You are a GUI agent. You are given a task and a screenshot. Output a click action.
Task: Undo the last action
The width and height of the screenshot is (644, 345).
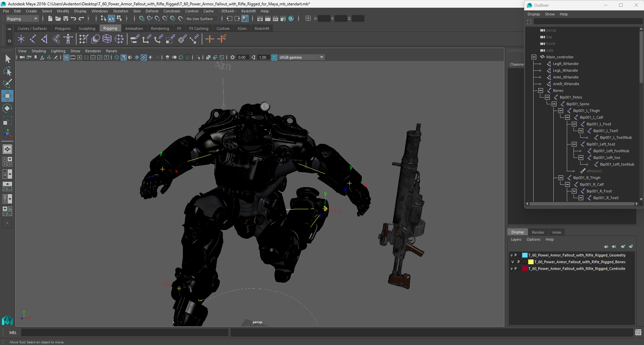pyautogui.click(x=73, y=19)
